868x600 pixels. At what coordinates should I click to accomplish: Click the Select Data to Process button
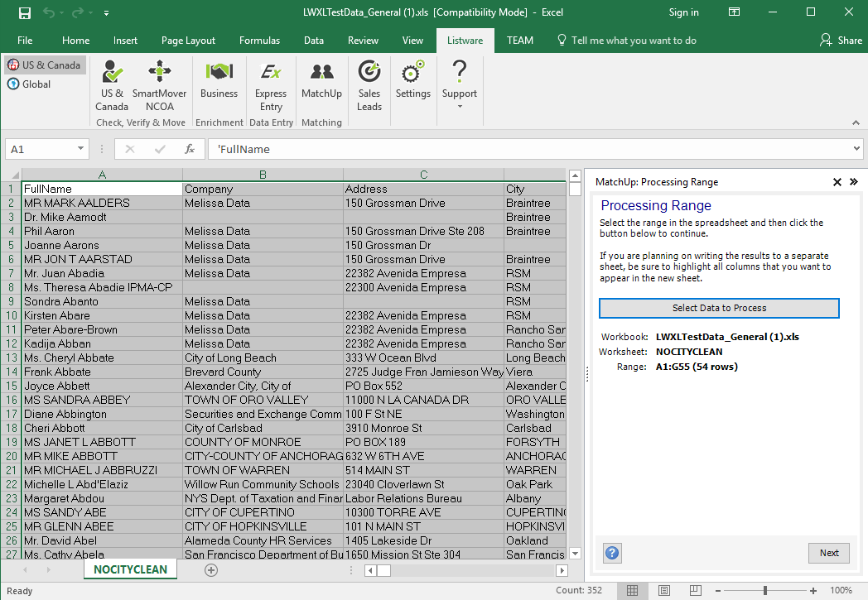point(719,308)
